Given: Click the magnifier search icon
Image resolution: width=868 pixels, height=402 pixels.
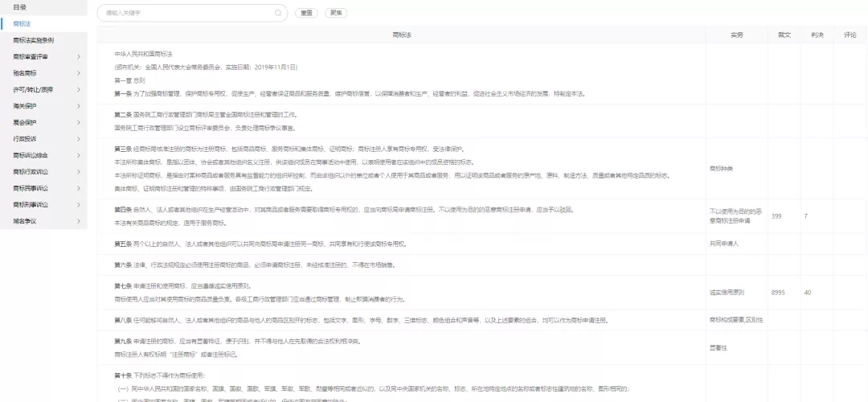Looking at the screenshot, I should 278,13.
